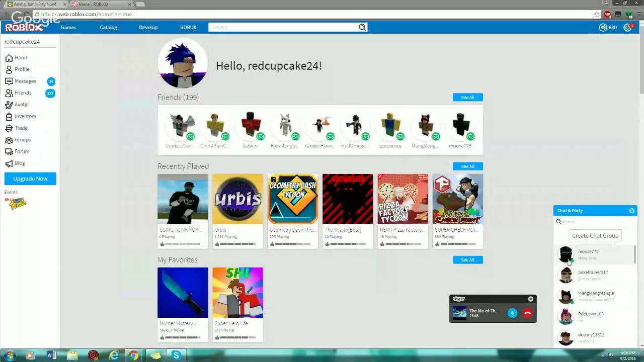Open Internet Explorer from taskbar
This screenshot has width=644, height=362.
114,355
